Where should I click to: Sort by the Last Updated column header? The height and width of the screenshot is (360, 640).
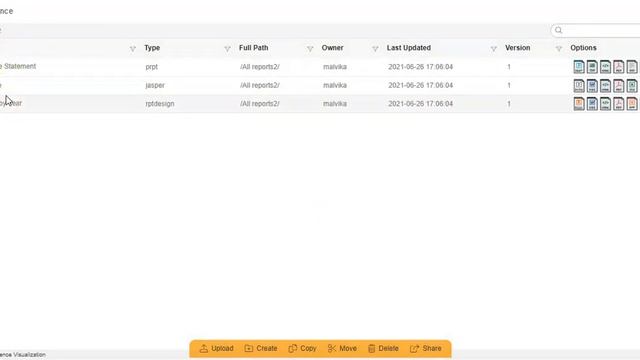pyautogui.click(x=409, y=48)
